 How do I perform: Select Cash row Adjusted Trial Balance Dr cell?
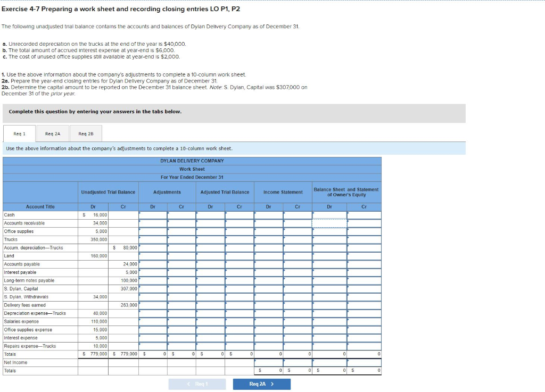(210, 215)
